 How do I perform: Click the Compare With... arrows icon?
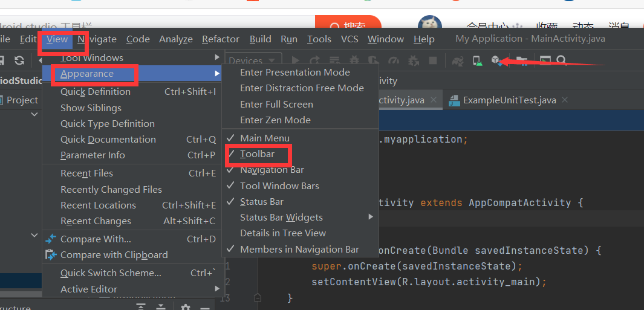coord(51,239)
